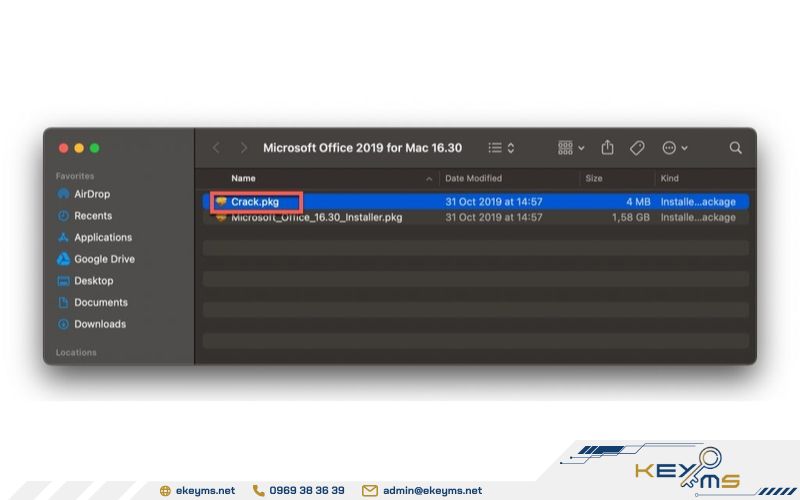Open Google Drive in the sidebar
Viewport: 800px width, 500px height.
point(96,259)
